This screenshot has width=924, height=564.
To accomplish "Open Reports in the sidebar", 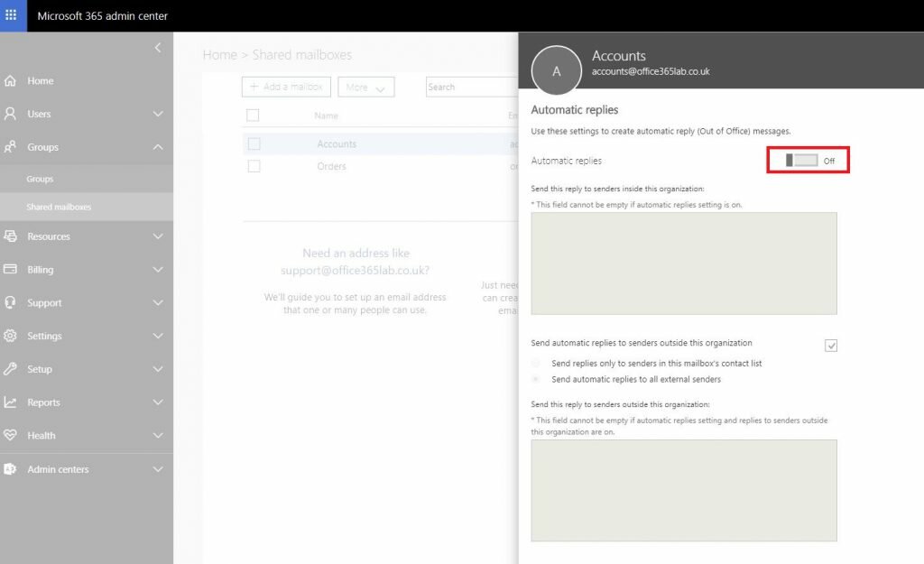I will pyautogui.click(x=43, y=402).
